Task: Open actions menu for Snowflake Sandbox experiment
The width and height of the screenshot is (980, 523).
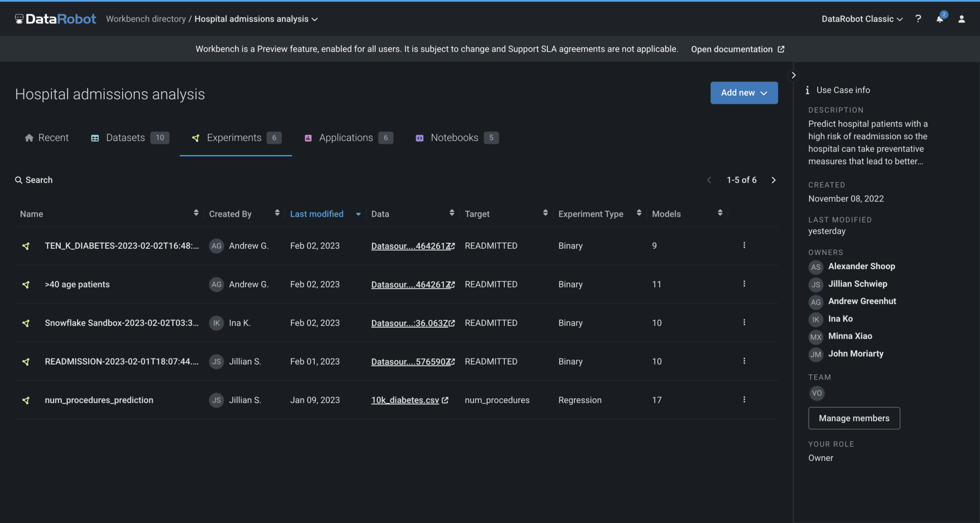Action: (744, 323)
